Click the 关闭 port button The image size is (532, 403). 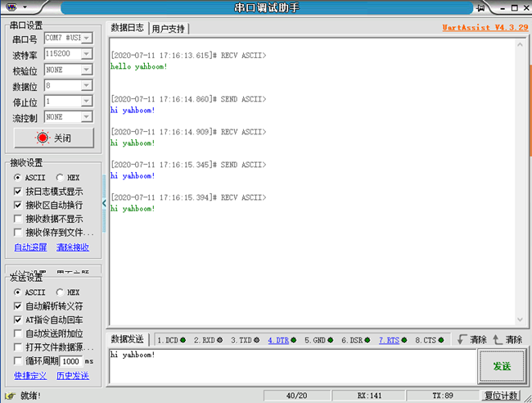click(x=54, y=138)
